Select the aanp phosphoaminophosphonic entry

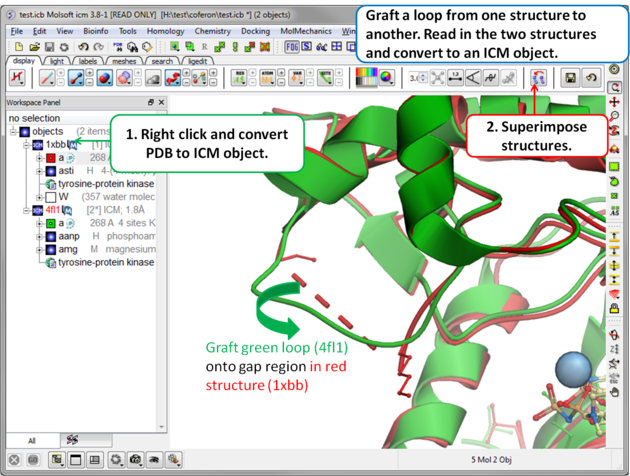point(69,237)
